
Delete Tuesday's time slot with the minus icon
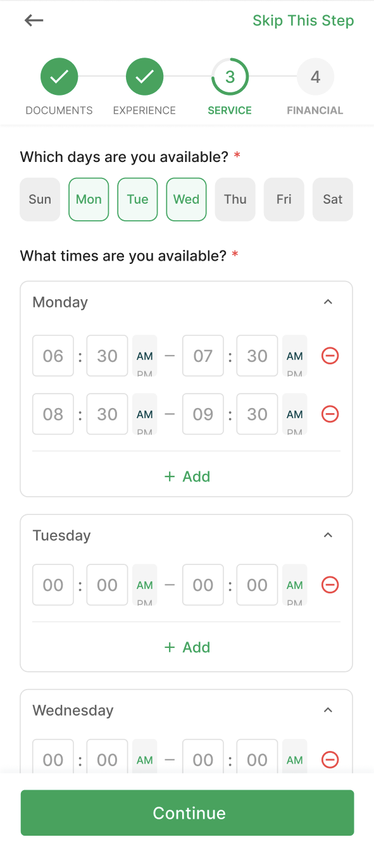[x=330, y=585]
